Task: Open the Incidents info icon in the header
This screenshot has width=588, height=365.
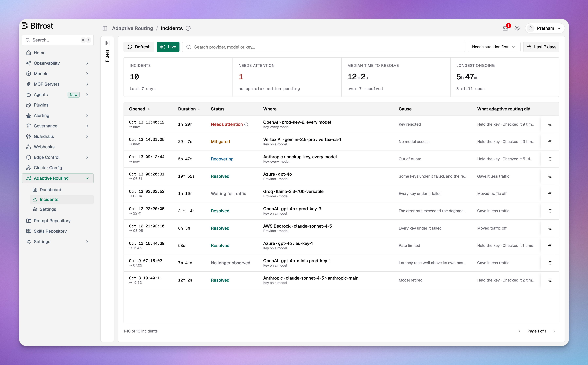Action: pos(188,28)
